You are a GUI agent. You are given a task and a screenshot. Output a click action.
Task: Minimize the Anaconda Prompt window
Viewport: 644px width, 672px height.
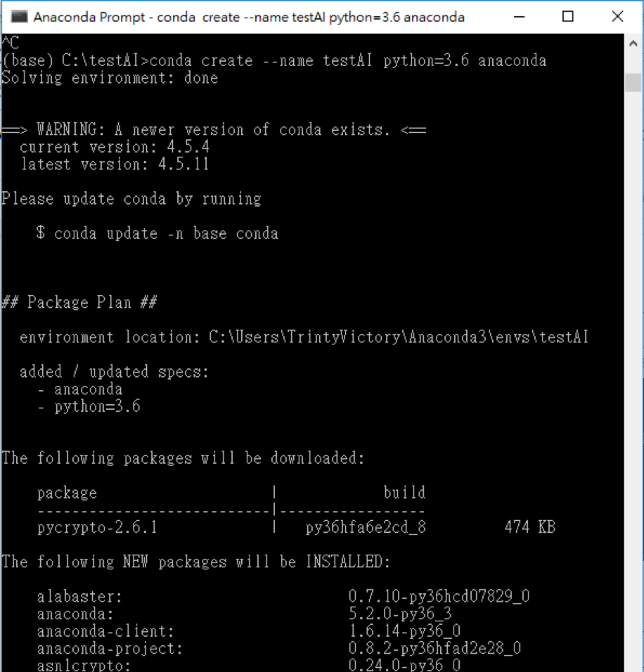[x=520, y=17]
